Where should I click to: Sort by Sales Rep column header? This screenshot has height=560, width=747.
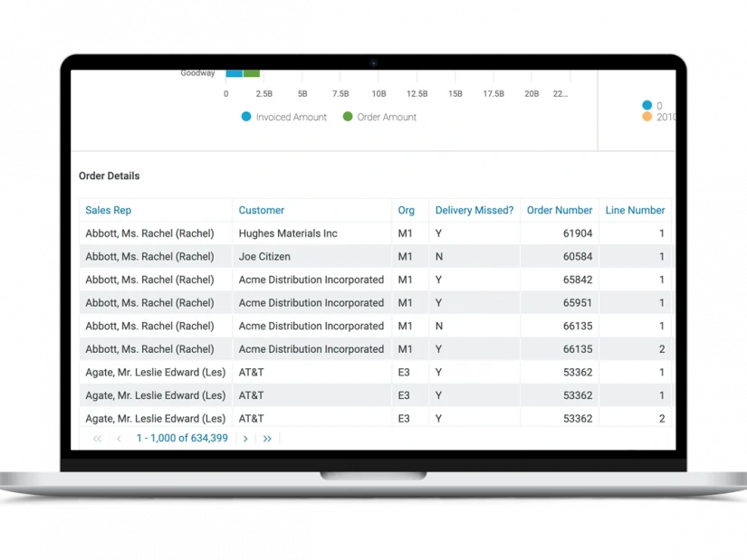tap(108, 210)
